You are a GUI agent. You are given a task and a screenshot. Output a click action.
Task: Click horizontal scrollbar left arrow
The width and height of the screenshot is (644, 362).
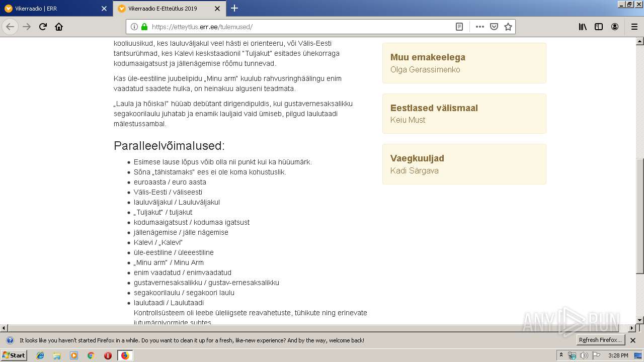[x=4, y=328]
